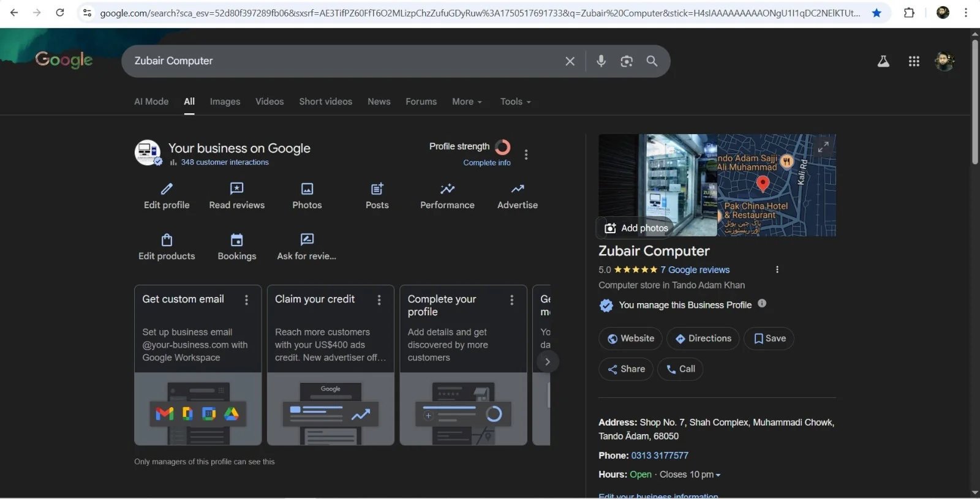Switch to Short videos tab
The image size is (980, 499).
(x=326, y=102)
